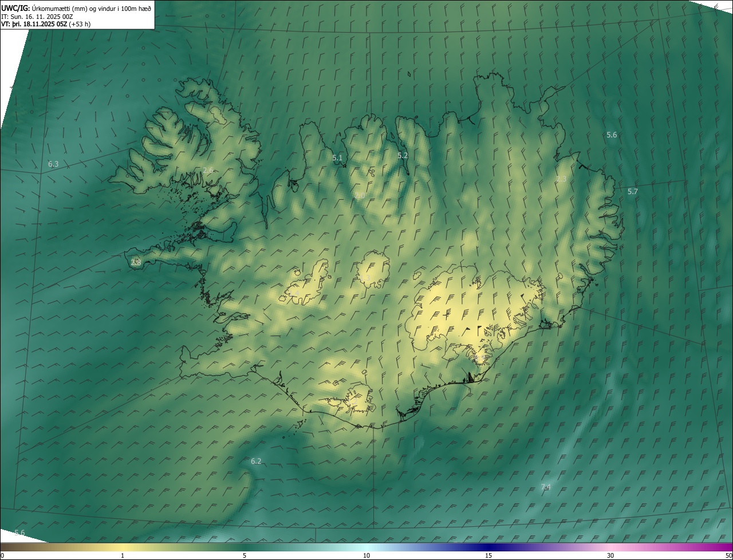Click the colorbar tick label 30
The image size is (733, 560).
pyautogui.click(x=610, y=555)
